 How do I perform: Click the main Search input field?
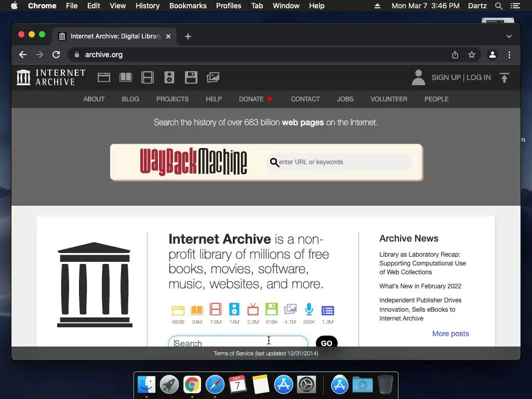tap(238, 342)
